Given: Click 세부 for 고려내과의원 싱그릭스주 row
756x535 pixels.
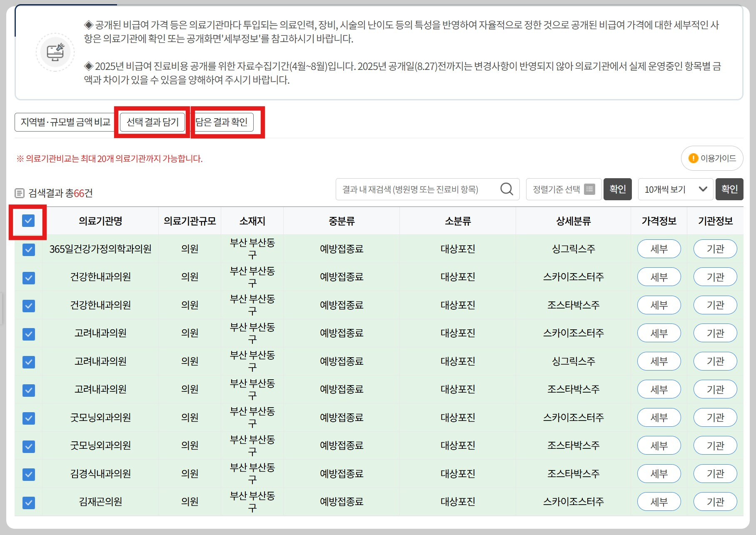Looking at the screenshot, I should click(x=659, y=361).
